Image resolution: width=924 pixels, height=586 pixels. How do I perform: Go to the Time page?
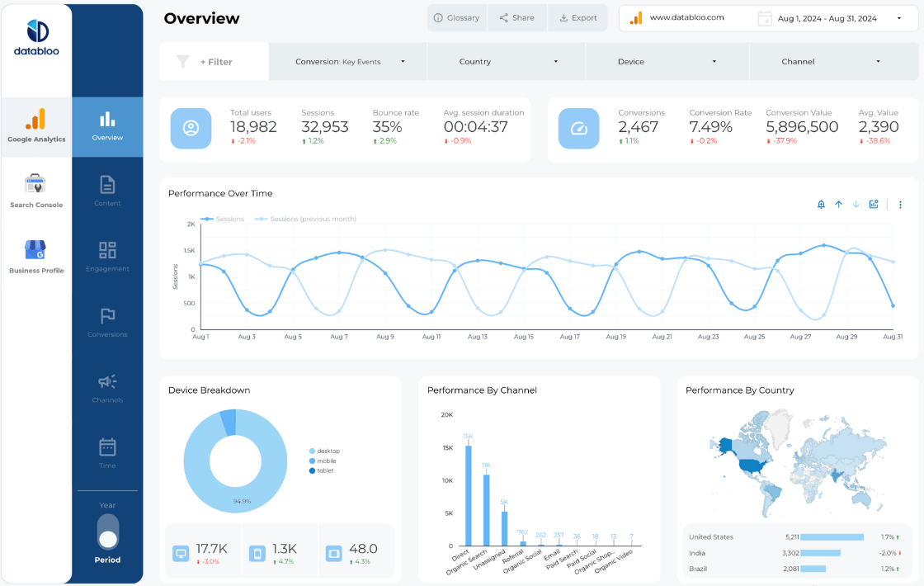[x=107, y=453]
